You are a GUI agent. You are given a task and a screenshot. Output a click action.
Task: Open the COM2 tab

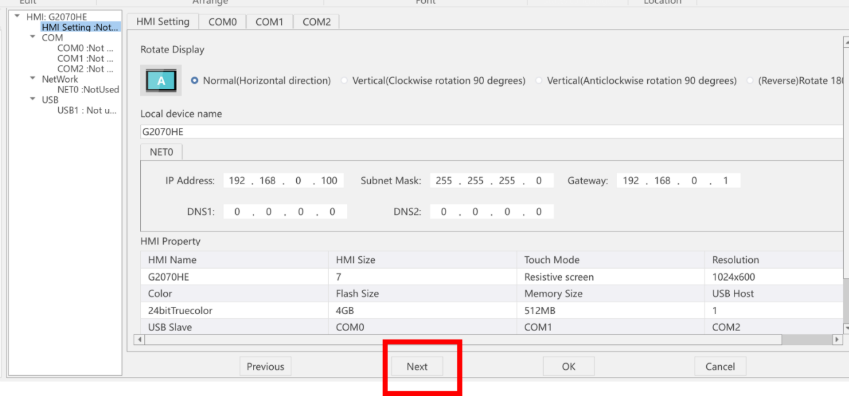pos(317,22)
